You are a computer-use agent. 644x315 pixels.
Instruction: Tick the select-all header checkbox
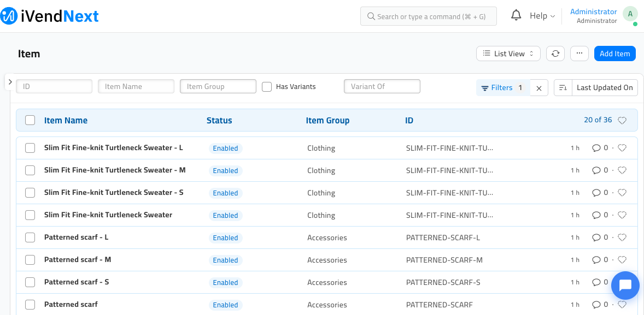pyautogui.click(x=30, y=120)
